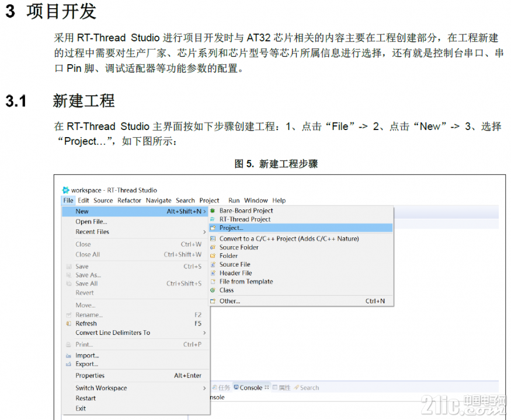Choose Other... in the New submenu

tap(301, 301)
